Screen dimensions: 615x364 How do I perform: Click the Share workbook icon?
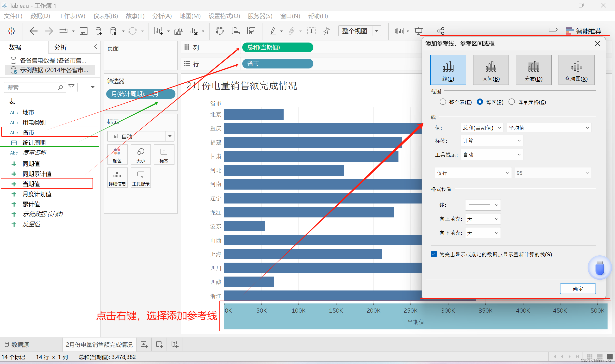pos(441,31)
